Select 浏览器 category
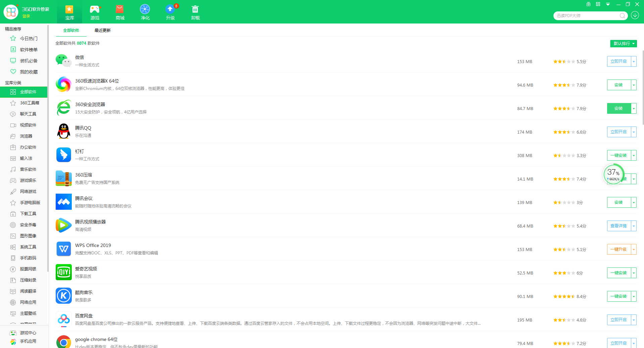 coord(23,136)
